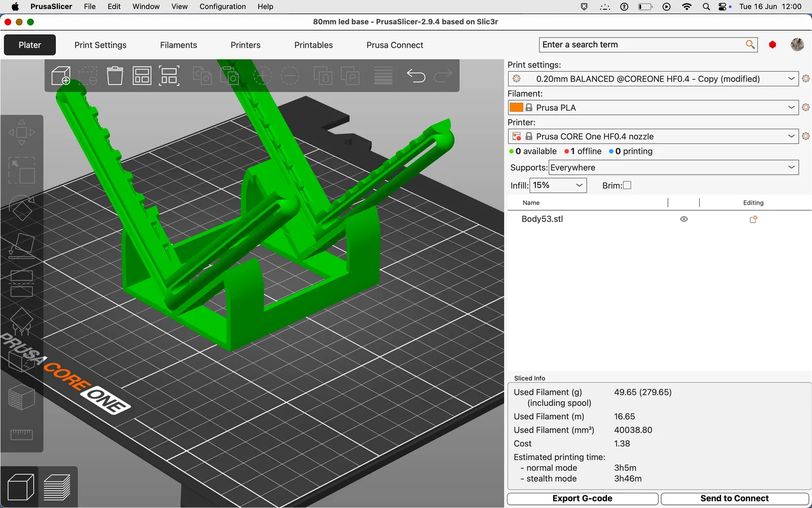Toggle the Brim checkbox
This screenshot has height=508, width=812.
[627, 185]
